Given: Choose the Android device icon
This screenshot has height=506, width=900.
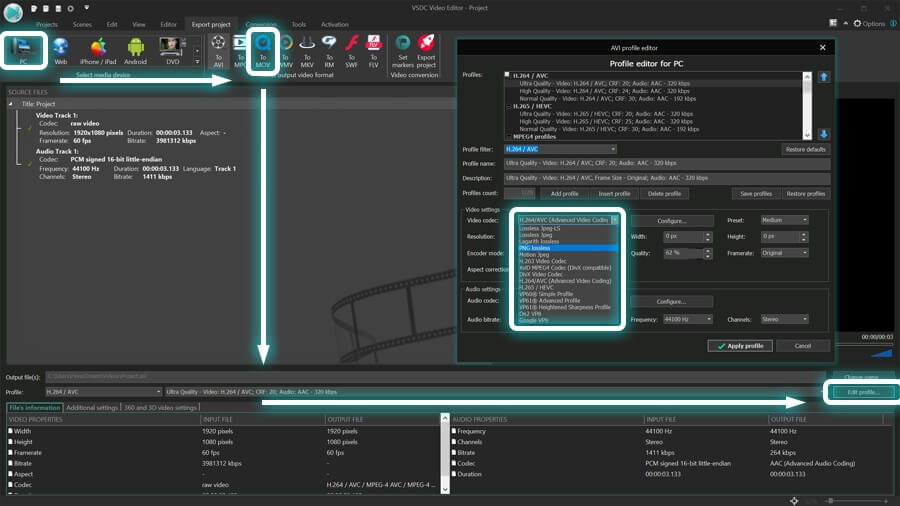Looking at the screenshot, I should pyautogui.click(x=135, y=51).
